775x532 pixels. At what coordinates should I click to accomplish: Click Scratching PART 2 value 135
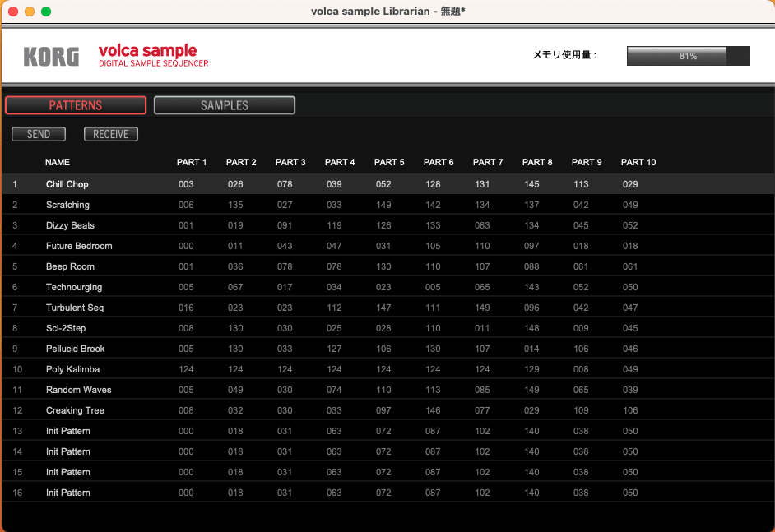point(235,205)
